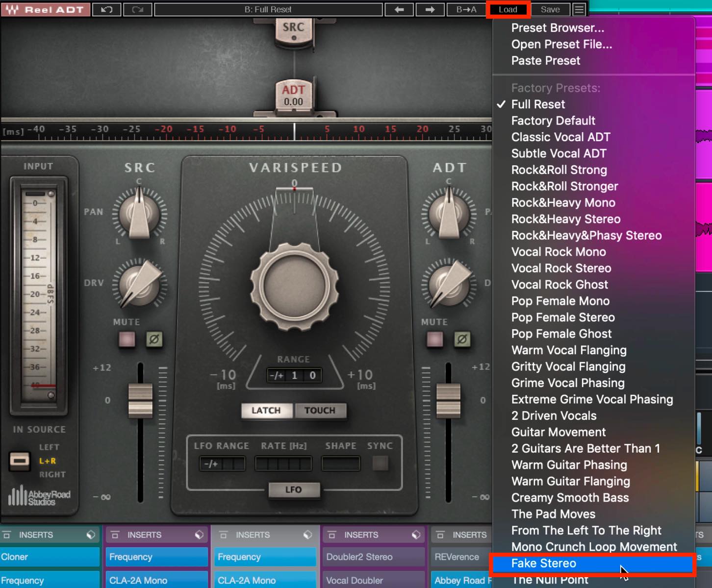Enable LATCH varispeed mode

click(266, 410)
